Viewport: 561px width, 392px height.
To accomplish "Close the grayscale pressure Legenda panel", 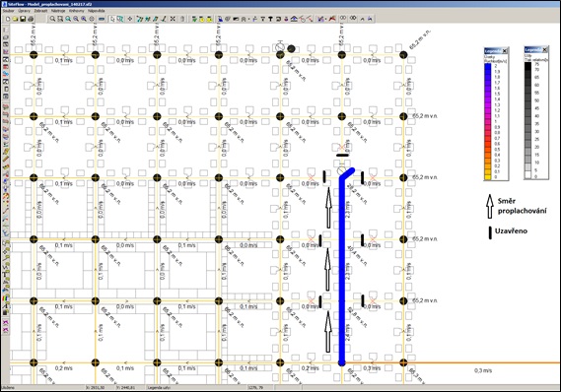I will pyautogui.click(x=545, y=49).
